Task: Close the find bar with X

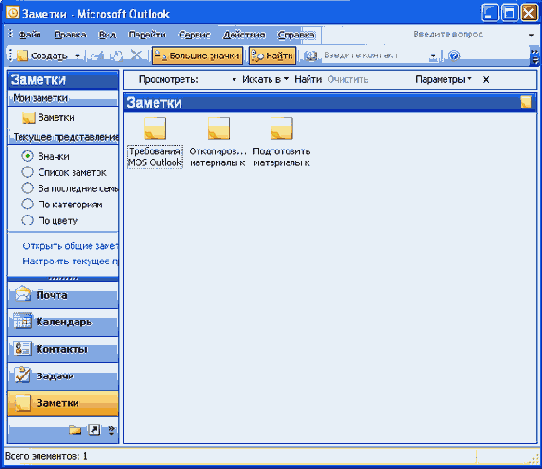Action: (x=486, y=80)
